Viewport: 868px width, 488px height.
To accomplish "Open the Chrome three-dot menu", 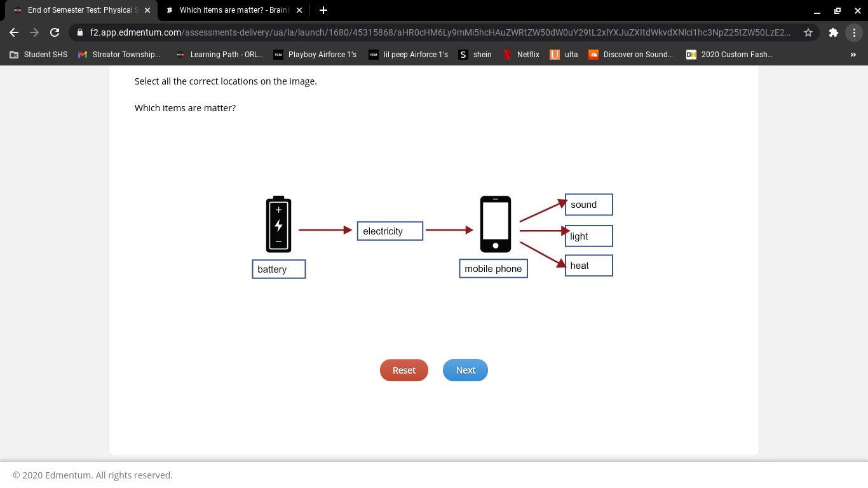I will click(854, 32).
